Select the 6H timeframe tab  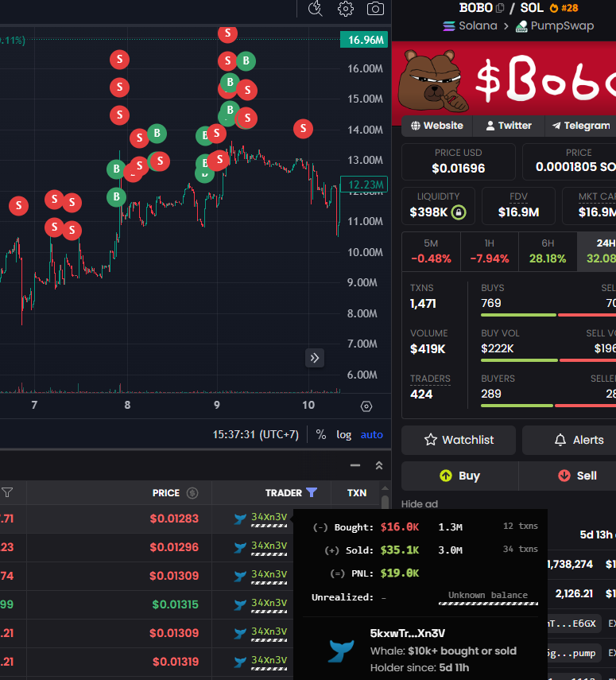pyautogui.click(x=548, y=251)
